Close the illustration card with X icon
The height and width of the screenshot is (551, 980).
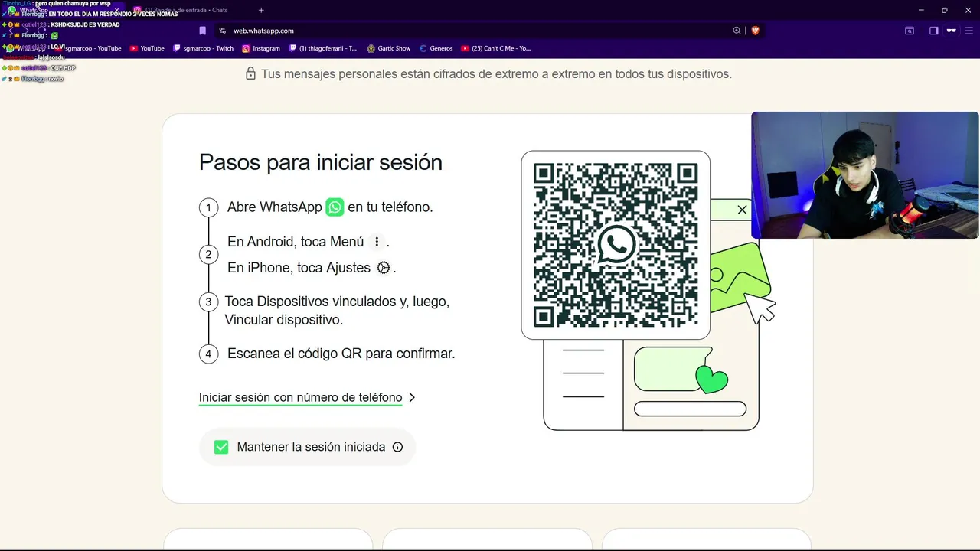point(742,210)
